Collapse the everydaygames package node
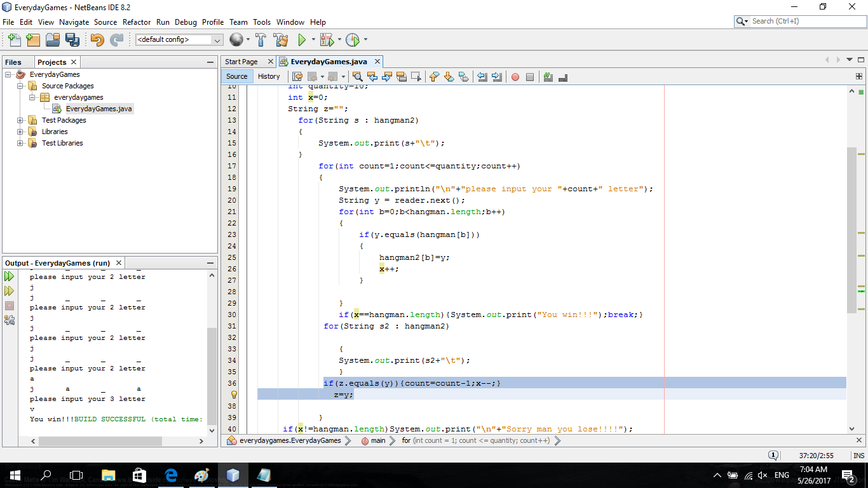This screenshot has height=488, width=868. click(x=31, y=97)
